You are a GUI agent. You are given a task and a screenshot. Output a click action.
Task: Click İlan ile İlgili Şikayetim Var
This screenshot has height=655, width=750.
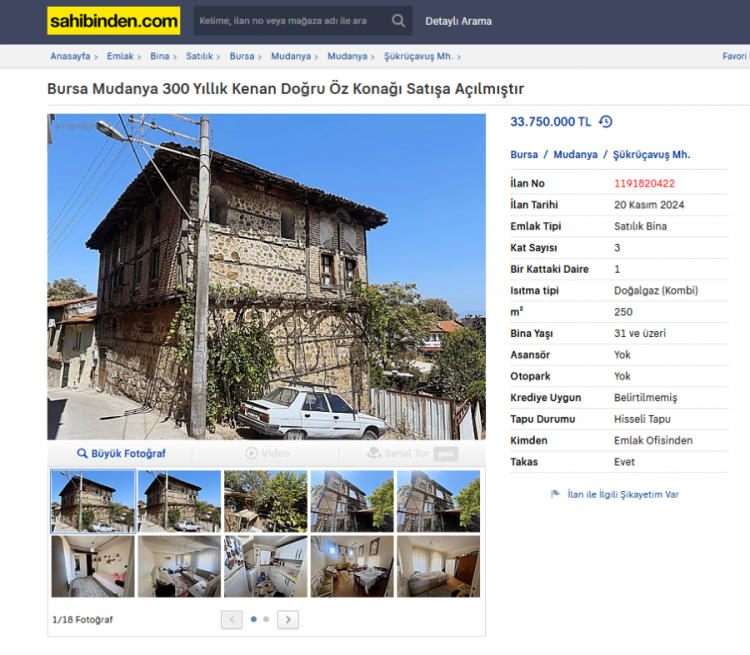click(x=622, y=494)
